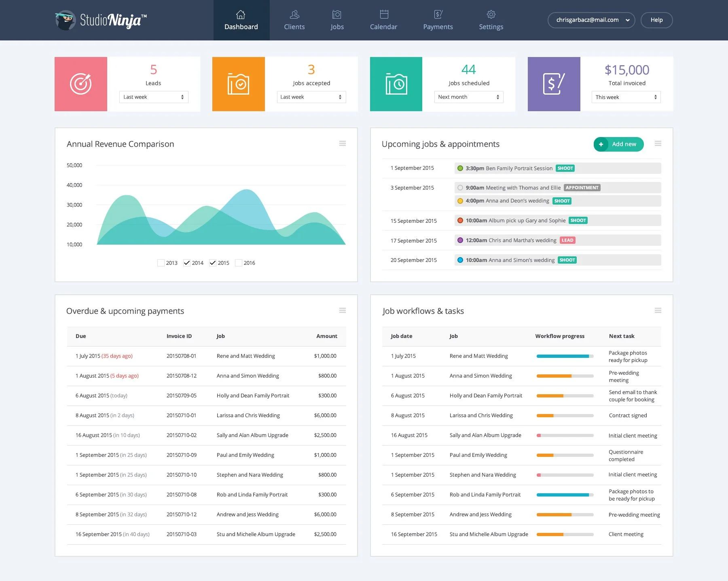
Task: Click the orange Jobs accepted camera tile
Action: click(239, 84)
